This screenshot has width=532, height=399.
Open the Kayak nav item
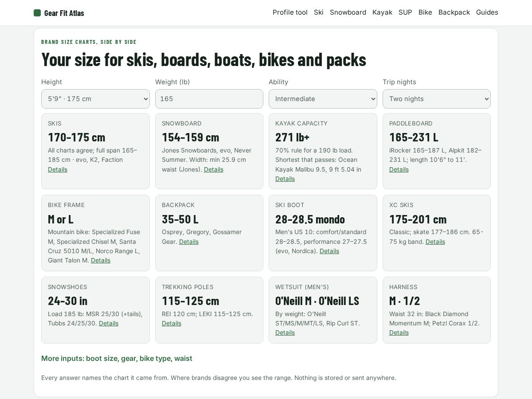[382, 12]
